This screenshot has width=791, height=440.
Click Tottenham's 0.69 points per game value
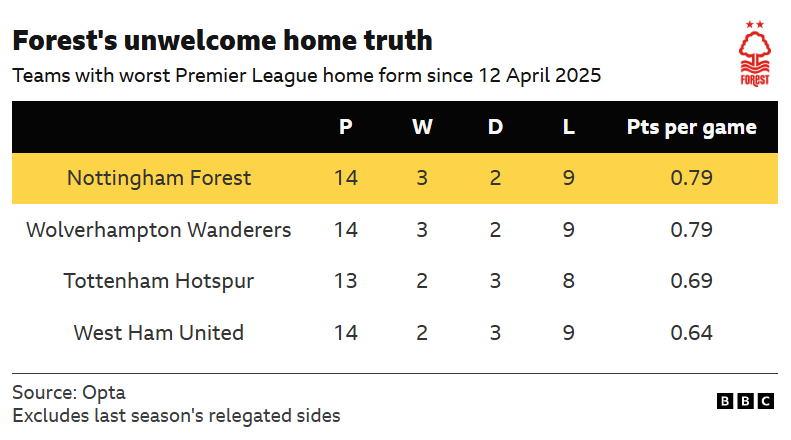pos(691,281)
